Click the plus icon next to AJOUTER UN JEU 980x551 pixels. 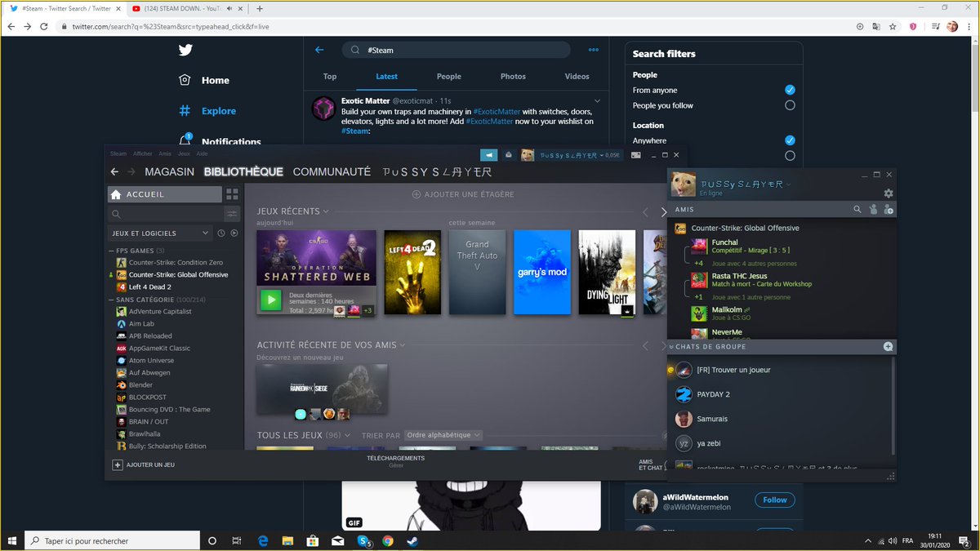tap(118, 464)
